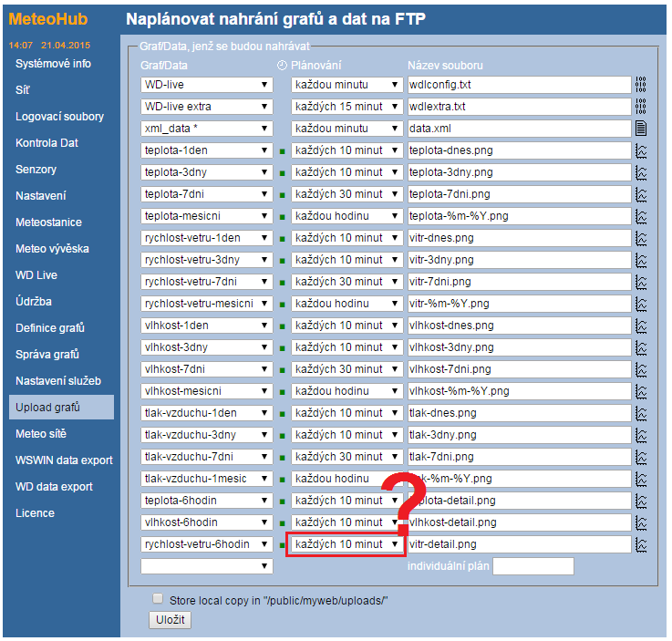672x641 pixels.
Task: Click the graph icon beside vitr-7dni.png
Action: click(x=641, y=282)
